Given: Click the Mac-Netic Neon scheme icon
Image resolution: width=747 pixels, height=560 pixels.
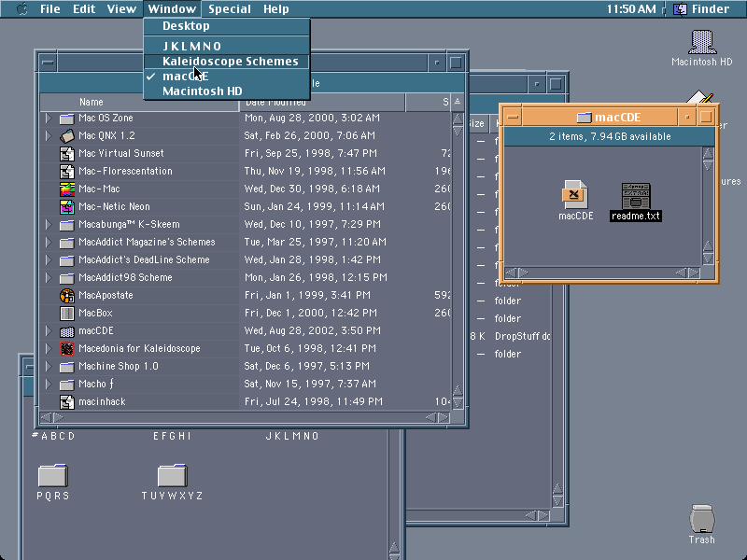Looking at the screenshot, I should click(67, 206).
